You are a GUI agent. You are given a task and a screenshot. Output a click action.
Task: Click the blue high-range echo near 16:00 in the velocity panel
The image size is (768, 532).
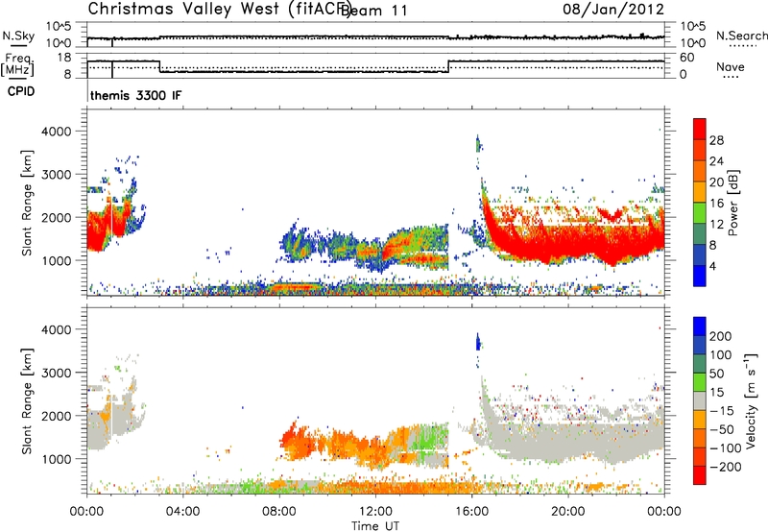[478, 342]
